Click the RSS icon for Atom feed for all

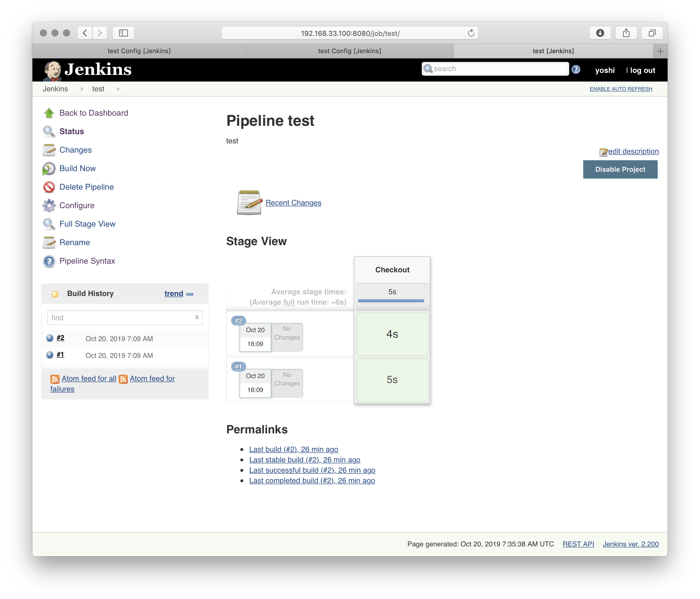coord(55,379)
